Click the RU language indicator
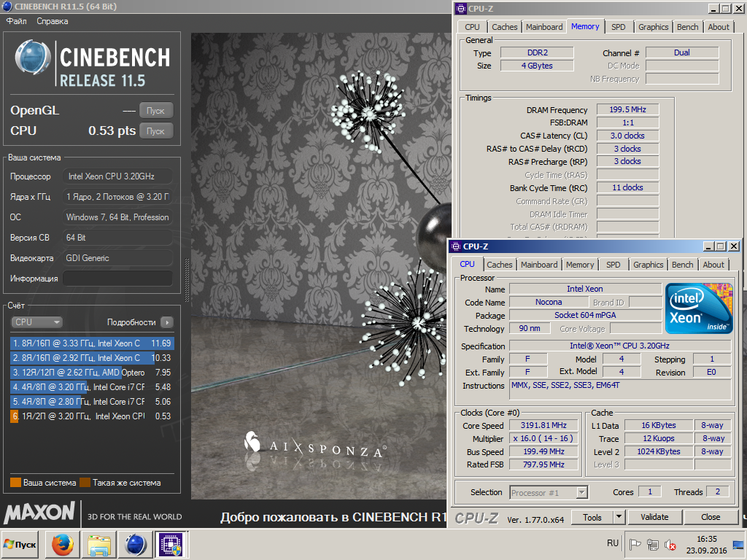Screen dimensions: 747x560 613,543
